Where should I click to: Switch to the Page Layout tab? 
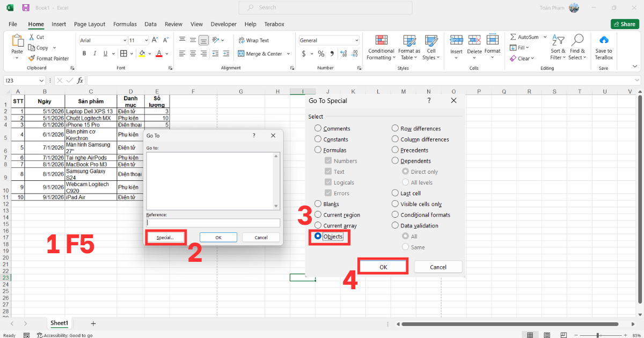coord(90,24)
